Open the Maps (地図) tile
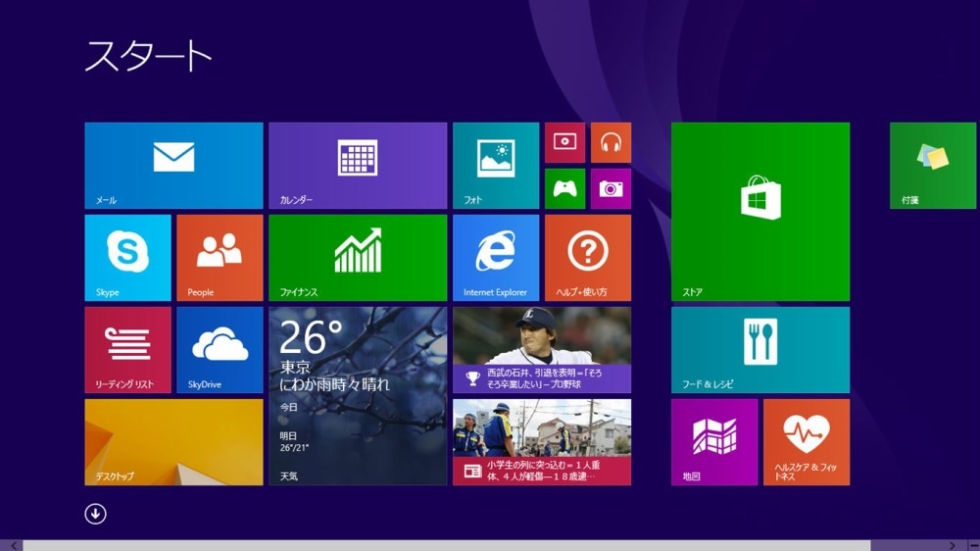The width and height of the screenshot is (980, 551). click(713, 441)
